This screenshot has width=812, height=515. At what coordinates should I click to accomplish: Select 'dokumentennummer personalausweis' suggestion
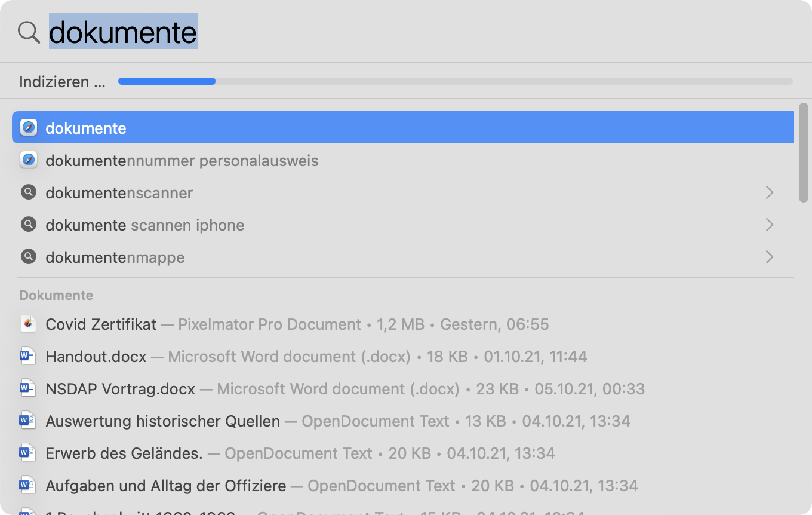pos(182,160)
